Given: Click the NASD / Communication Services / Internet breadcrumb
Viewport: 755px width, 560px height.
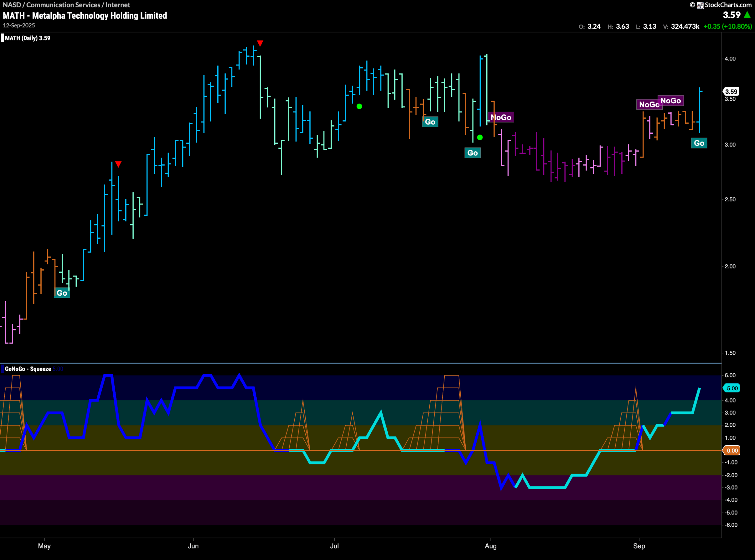Looking at the screenshot, I should pyautogui.click(x=66, y=5).
